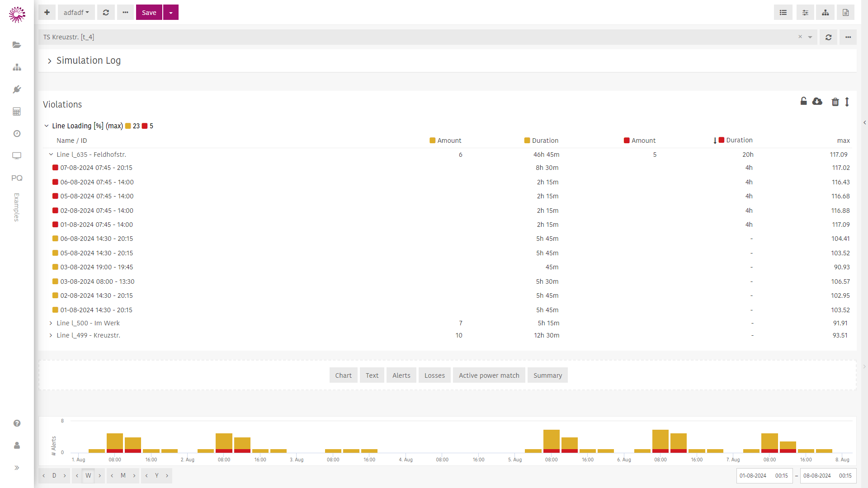The image size is (868, 488).
Task: Add a Summary widget
Action: [x=547, y=375]
